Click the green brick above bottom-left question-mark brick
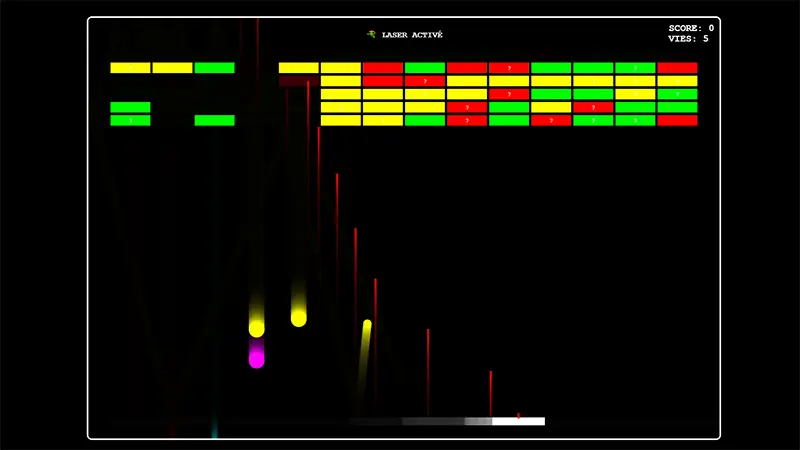The image size is (800, 450). click(x=130, y=107)
